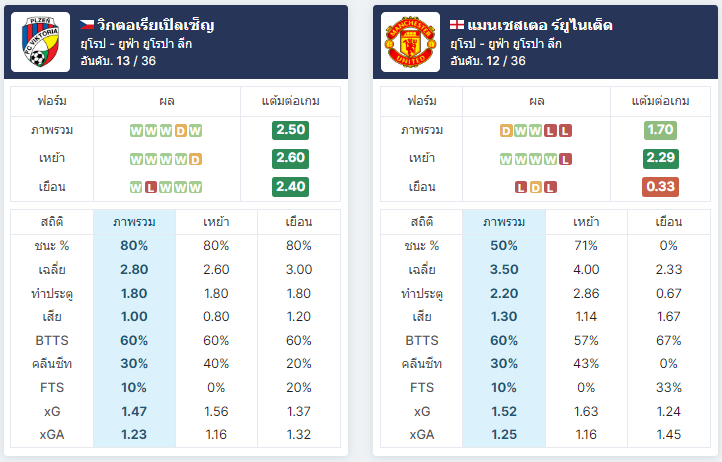Select เยือน column in Man United stats table
Viewport: 722px width, 462px height.
[669, 222]
